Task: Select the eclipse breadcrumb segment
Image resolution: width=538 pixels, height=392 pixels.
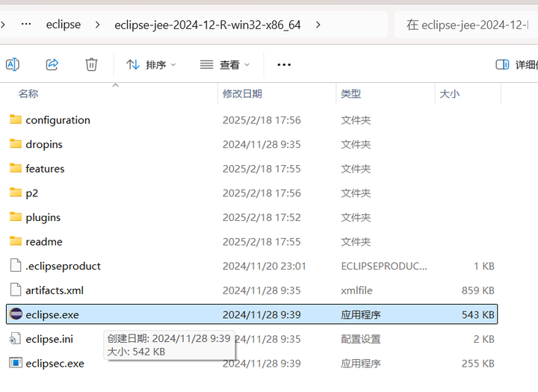Action: click(64, 25)
